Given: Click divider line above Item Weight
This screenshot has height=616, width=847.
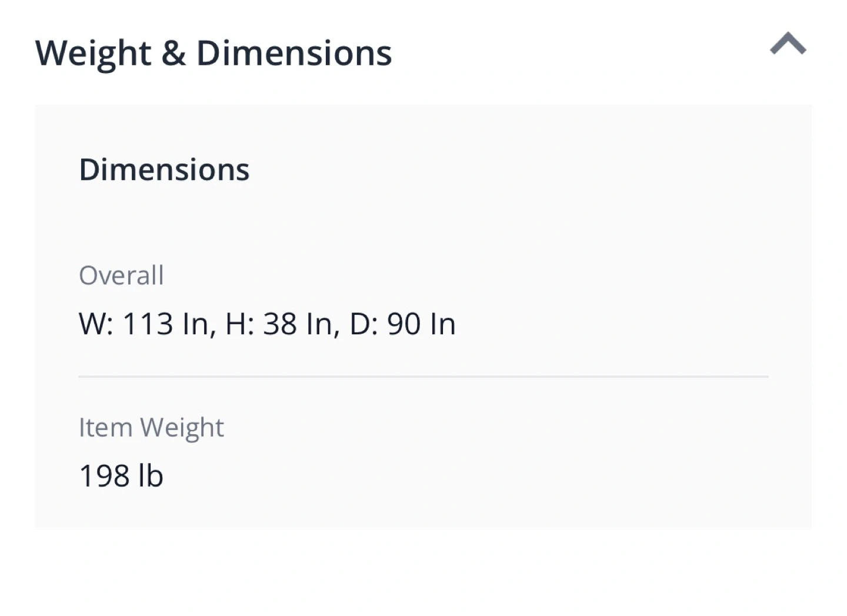Looking at the screenshot, I should (x=423, y=376).
